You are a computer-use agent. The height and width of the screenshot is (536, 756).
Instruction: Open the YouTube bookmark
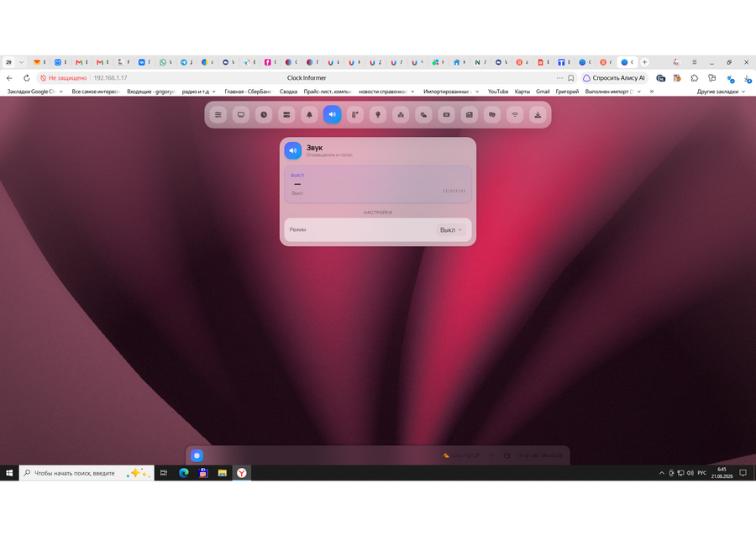(x=498, y=92)
